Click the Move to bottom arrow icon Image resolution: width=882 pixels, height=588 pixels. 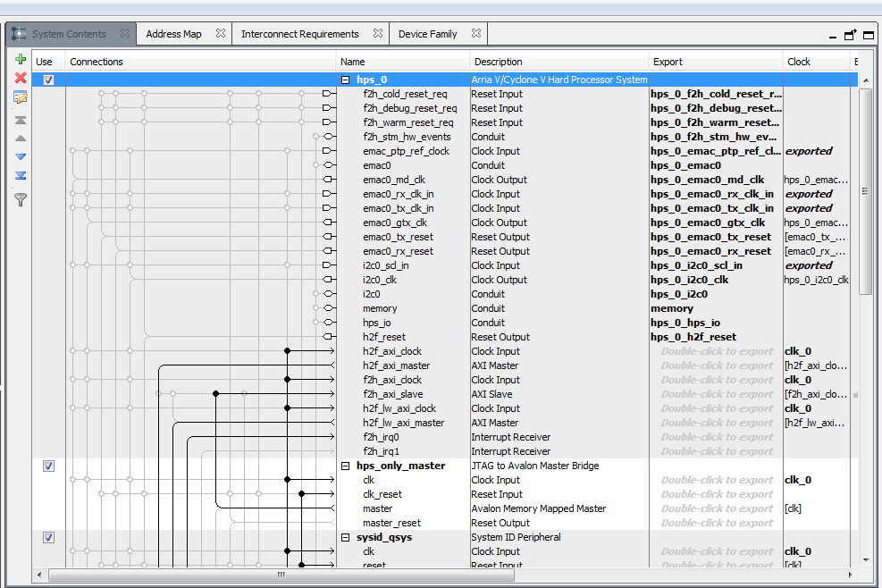click(x=21, y=176)
